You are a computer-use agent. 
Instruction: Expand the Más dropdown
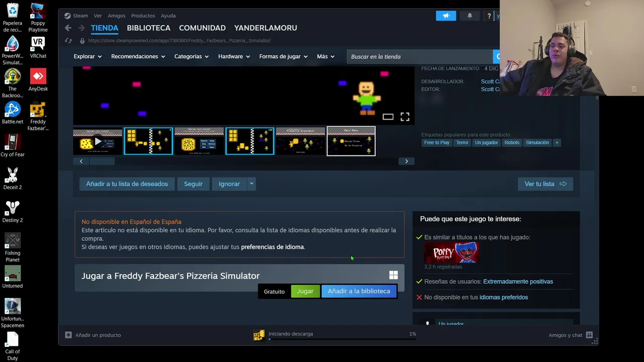coord(326,56)
